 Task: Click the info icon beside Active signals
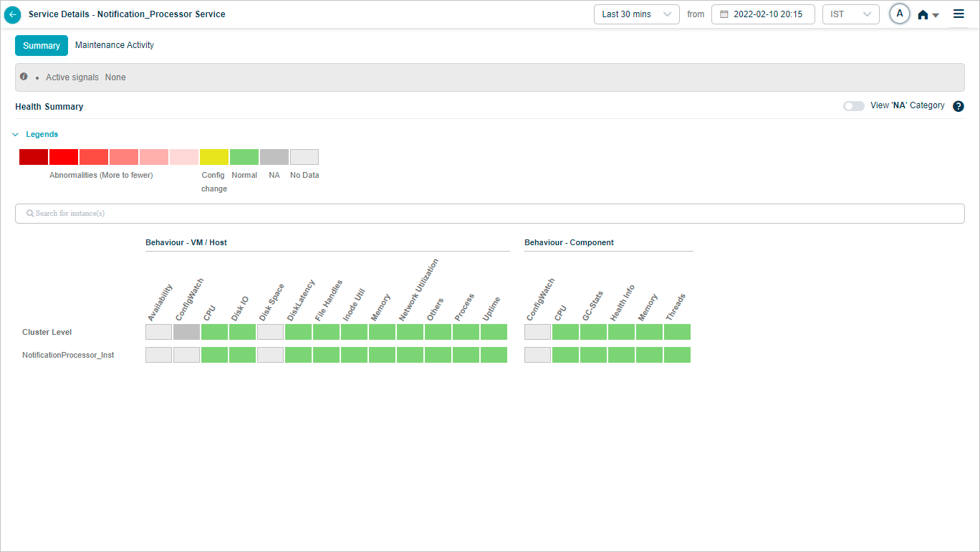24,77
